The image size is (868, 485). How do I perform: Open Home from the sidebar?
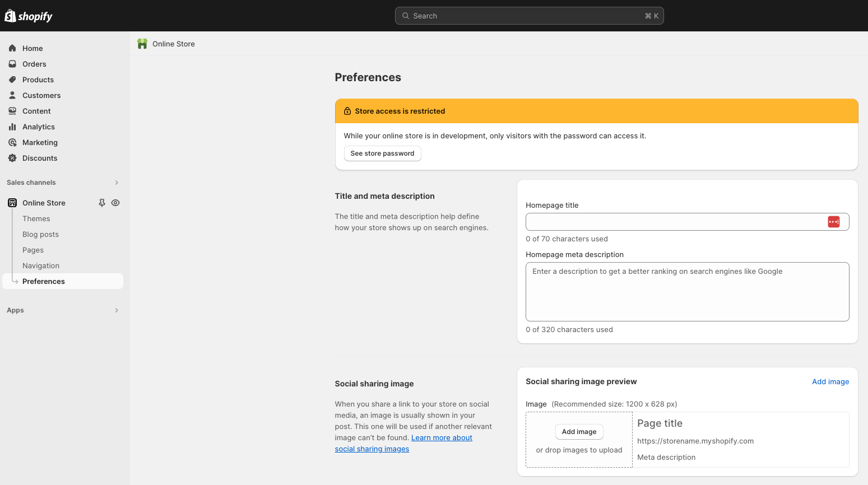33,48
